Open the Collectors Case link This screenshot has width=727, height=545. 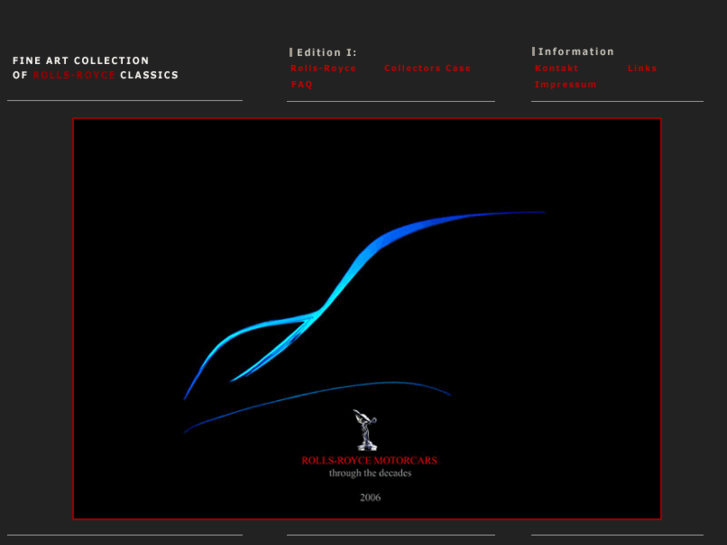[427, 68]
